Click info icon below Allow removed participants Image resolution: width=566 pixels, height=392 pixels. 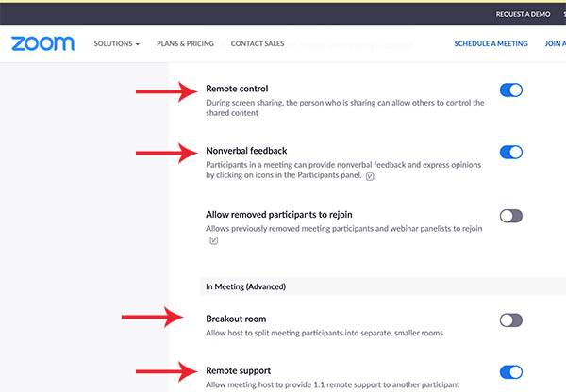point(214,240)
